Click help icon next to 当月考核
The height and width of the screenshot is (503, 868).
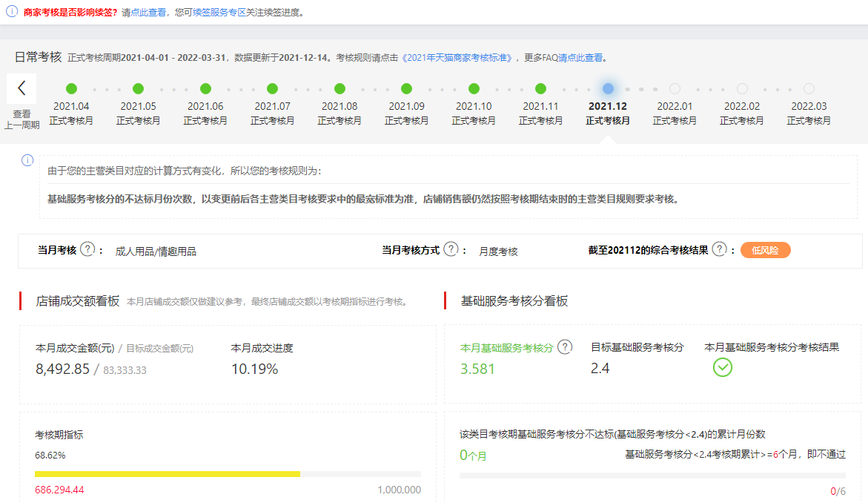point(87,249)
